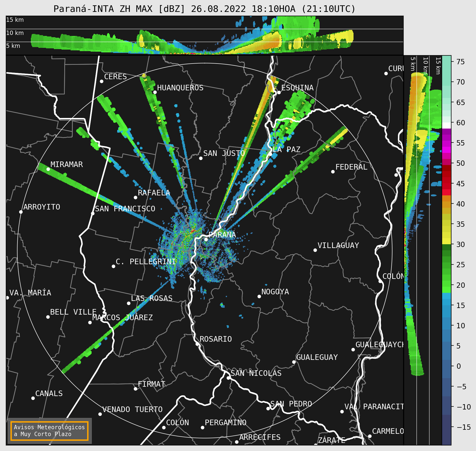Click the CERES city label
This screenshot has width=476, height=451.
pos(115,77)
